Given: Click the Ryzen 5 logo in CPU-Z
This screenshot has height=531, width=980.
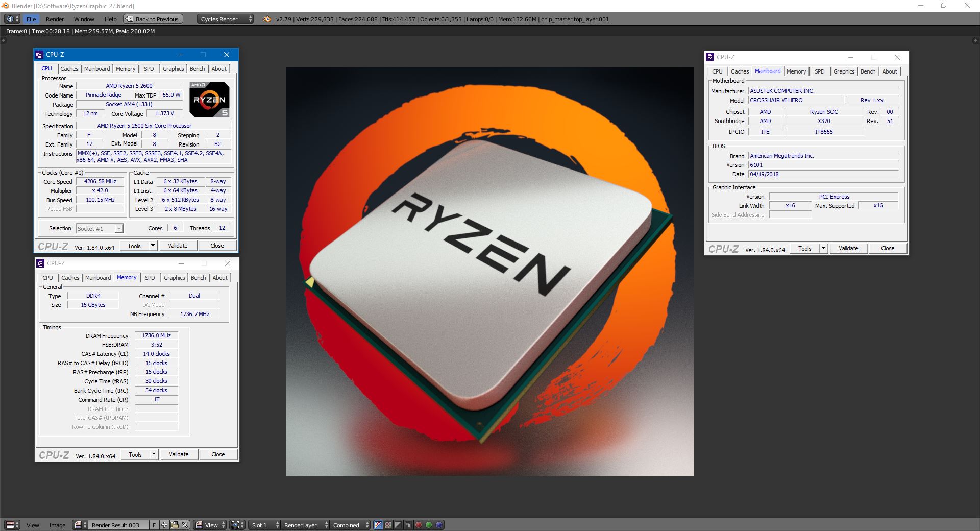Looking at the screenshot, I should (x=209, y=100).
